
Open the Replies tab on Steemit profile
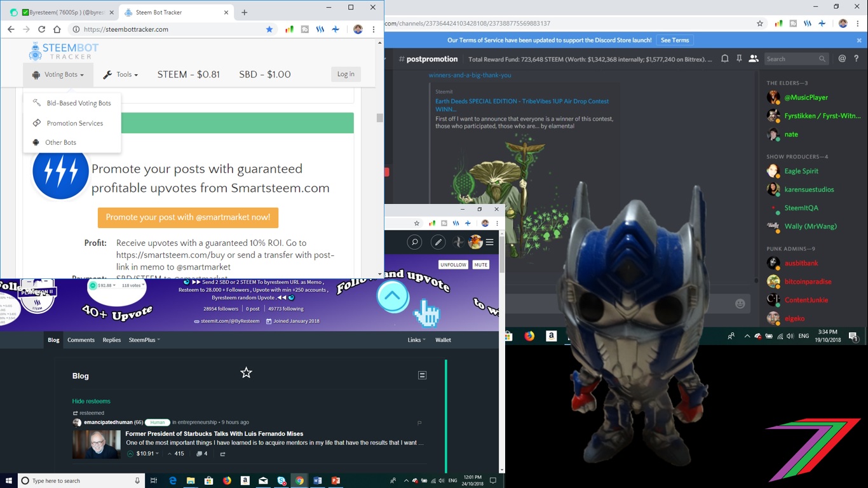(112, 340)
